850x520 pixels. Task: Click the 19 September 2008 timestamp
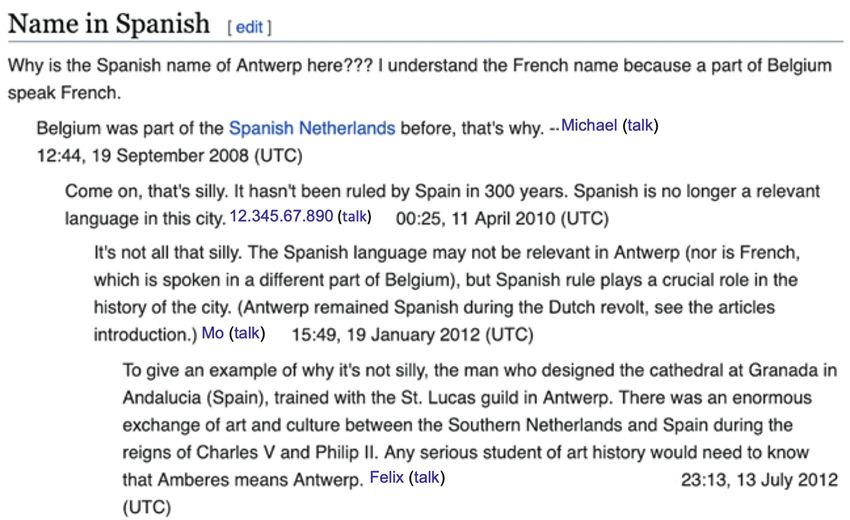point(169,156)
